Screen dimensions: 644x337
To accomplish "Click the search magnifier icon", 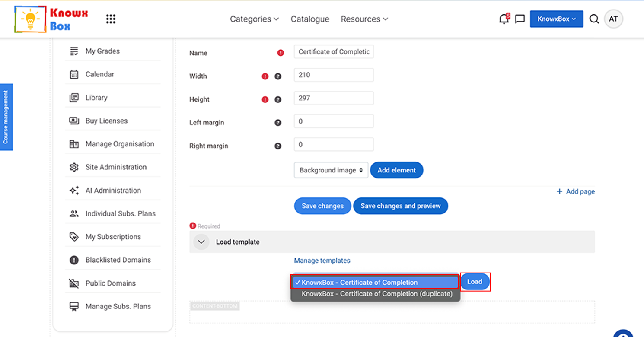I will 594,19.
